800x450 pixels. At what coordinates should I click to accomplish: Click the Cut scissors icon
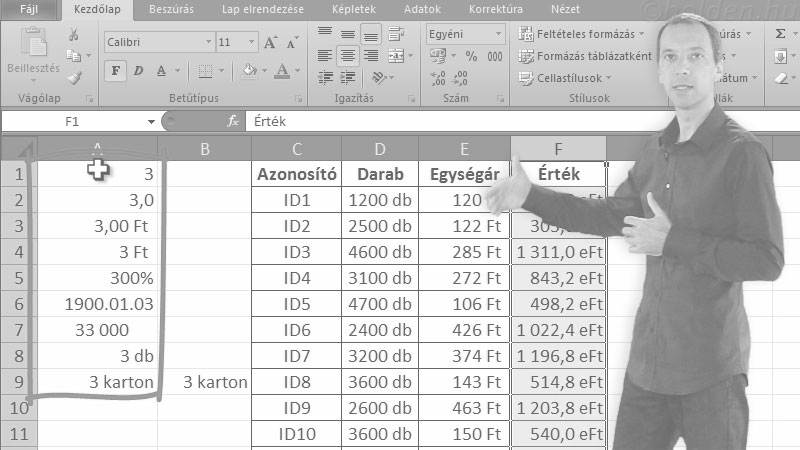pos(73,35)
